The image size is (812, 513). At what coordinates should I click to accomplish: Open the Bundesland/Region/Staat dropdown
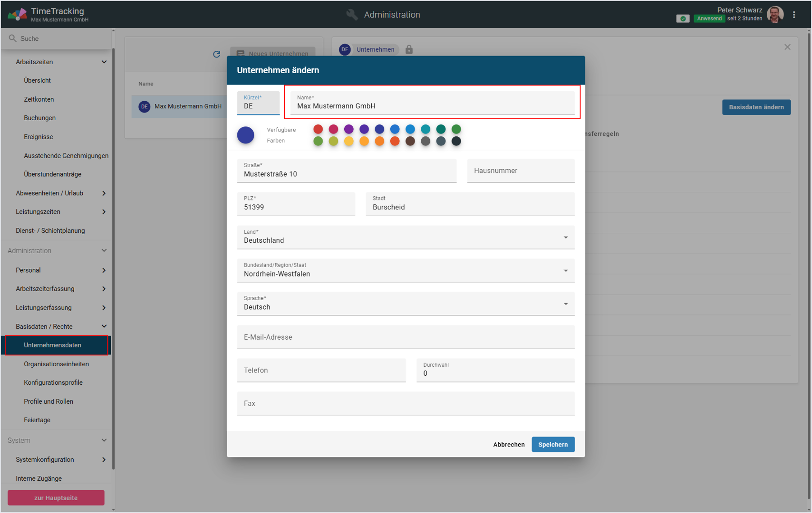click(565, 271)
